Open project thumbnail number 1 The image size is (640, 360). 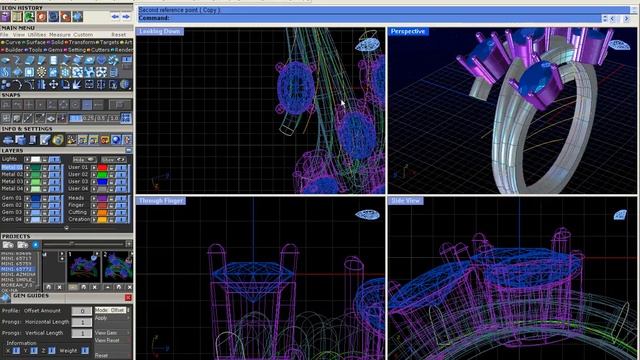(x=84, y=267)
